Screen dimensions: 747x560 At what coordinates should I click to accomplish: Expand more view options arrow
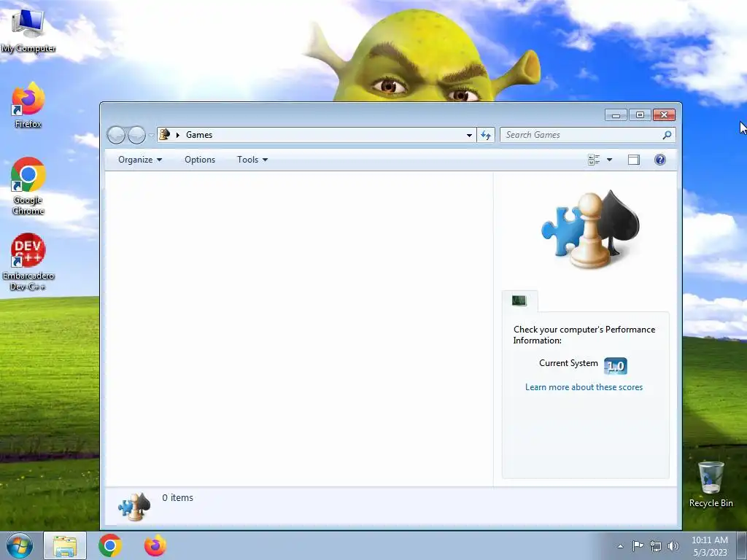(x=609, y=160)
